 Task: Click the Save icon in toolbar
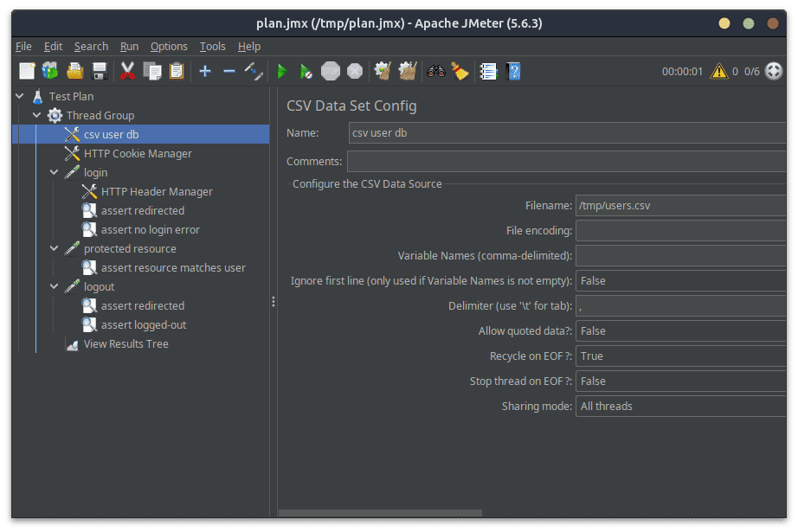coord(100,71)
